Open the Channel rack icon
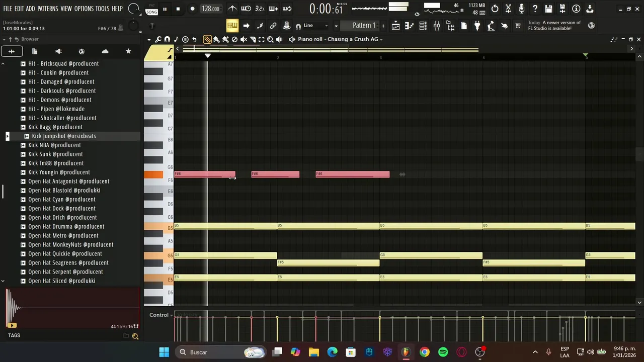The width and height of the screenshot is (644, 362). click(423, 26)
